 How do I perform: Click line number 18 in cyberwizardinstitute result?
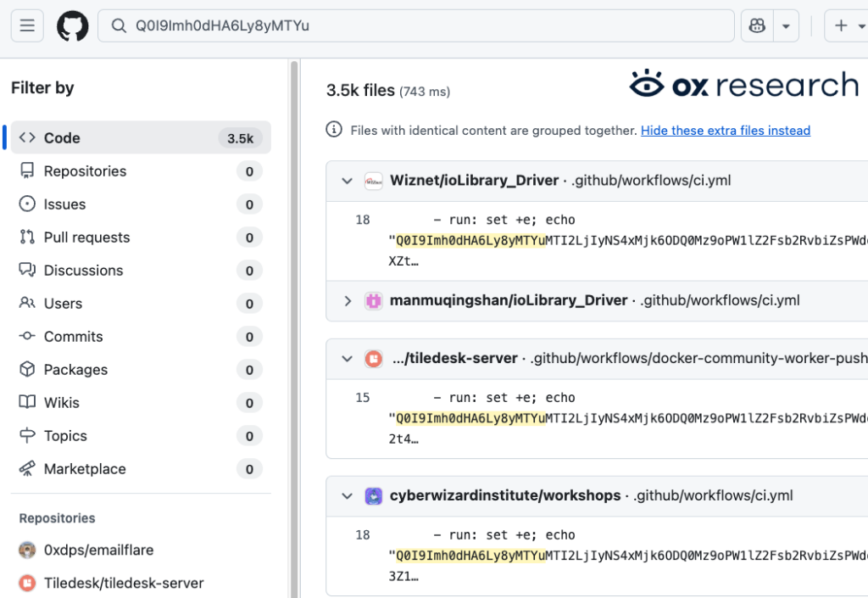(x=363, y=535)
